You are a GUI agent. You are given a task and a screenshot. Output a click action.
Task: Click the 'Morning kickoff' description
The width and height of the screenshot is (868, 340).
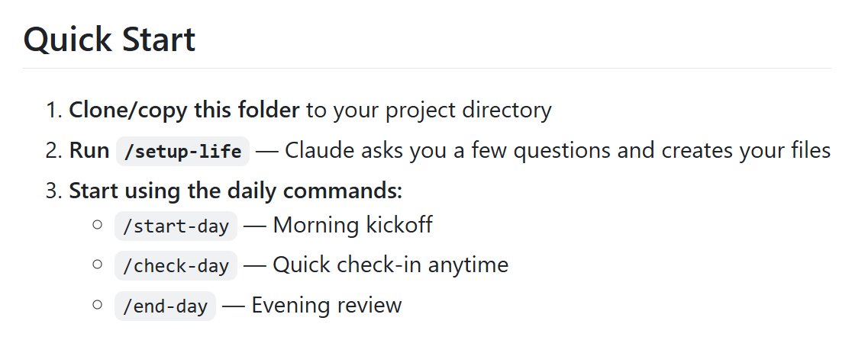click(353, 226)
